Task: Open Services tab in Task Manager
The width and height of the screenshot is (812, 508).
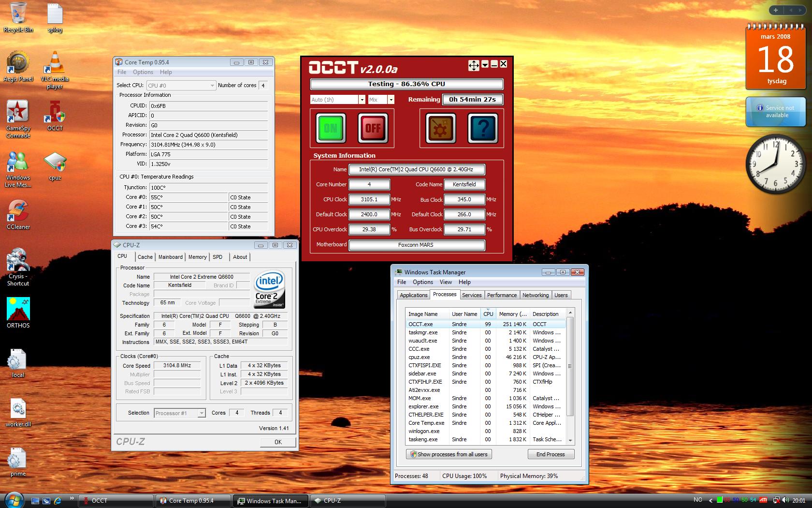Action: 472,295
